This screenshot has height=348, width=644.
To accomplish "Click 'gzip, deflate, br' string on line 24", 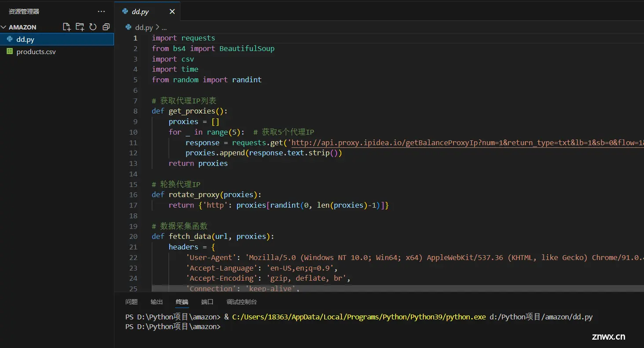I will [x=306, y=278].
